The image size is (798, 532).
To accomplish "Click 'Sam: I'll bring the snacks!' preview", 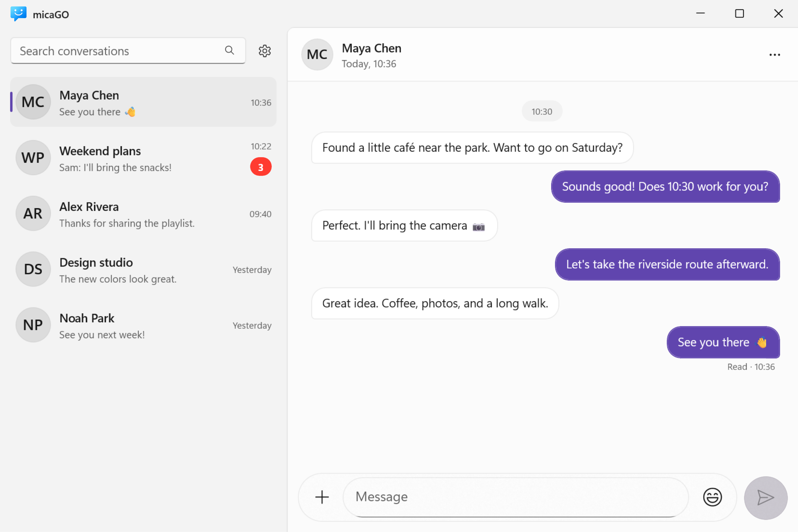I will click(115, 168).
